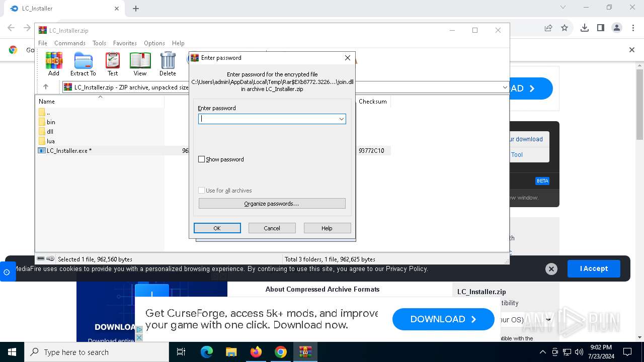Expand the archive path dropdown arrow
The image size is (644, 362).
click(505, 87)
